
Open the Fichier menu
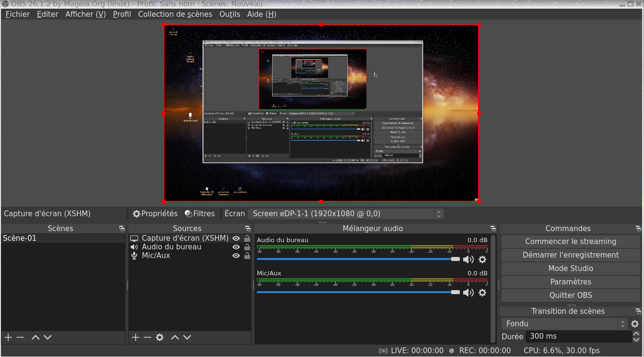coord(17,14)
